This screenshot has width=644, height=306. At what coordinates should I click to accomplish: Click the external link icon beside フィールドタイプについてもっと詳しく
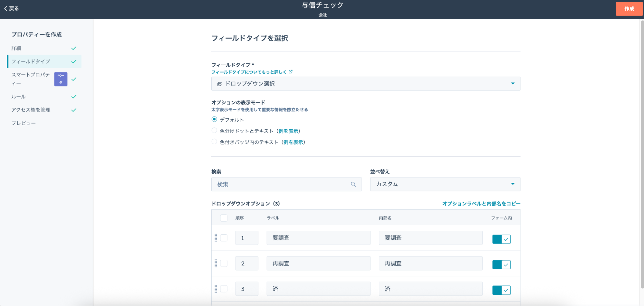pyautogui.click(x=291, y=72)
